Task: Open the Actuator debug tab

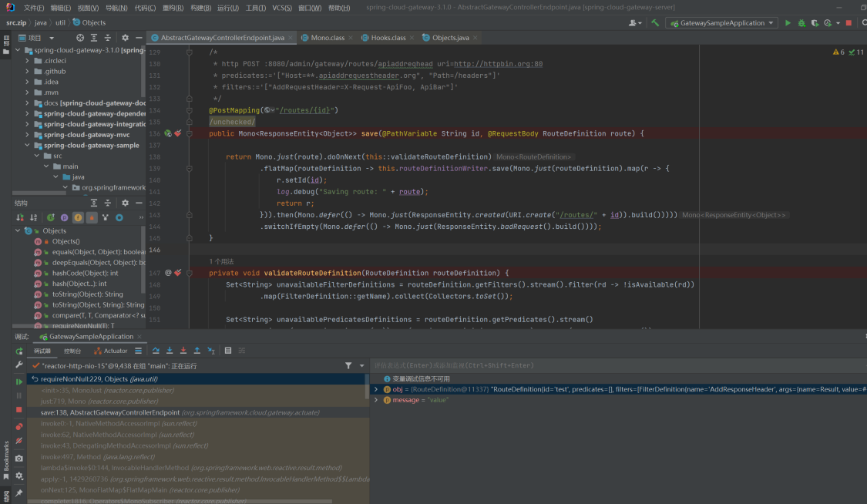Action: coord(110,351)
